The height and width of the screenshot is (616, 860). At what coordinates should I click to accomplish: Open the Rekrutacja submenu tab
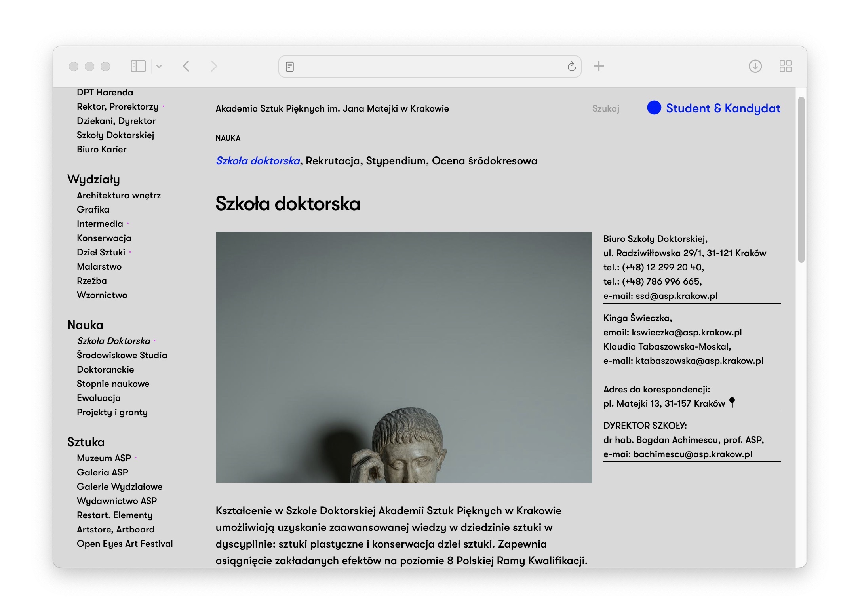(x=333, y=161)
